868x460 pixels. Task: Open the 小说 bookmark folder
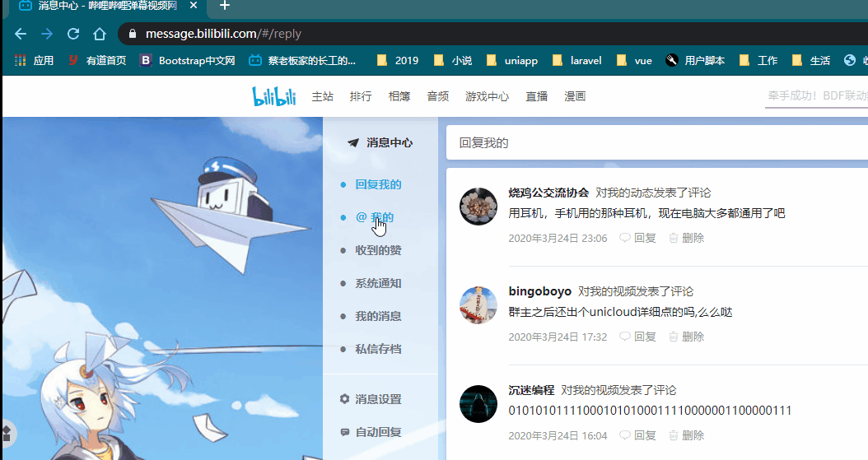453,60
